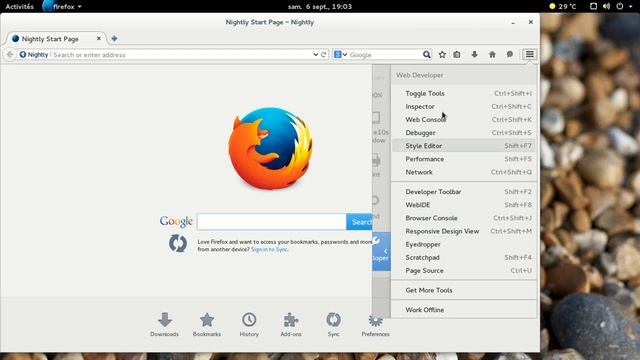Image resolution: width=640 pixels, height=360 pixels.
Task: Open the search engine selector dropdown
Action: point(340,54)
